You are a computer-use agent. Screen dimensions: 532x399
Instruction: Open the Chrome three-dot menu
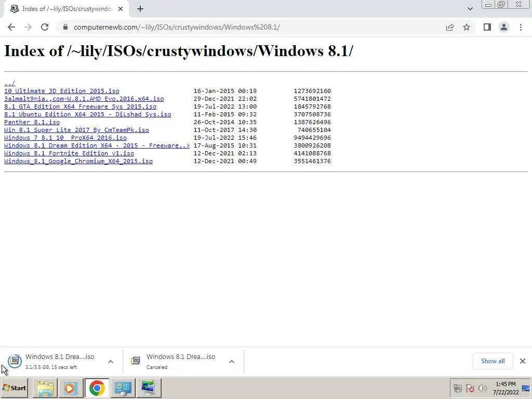(521, 27)
